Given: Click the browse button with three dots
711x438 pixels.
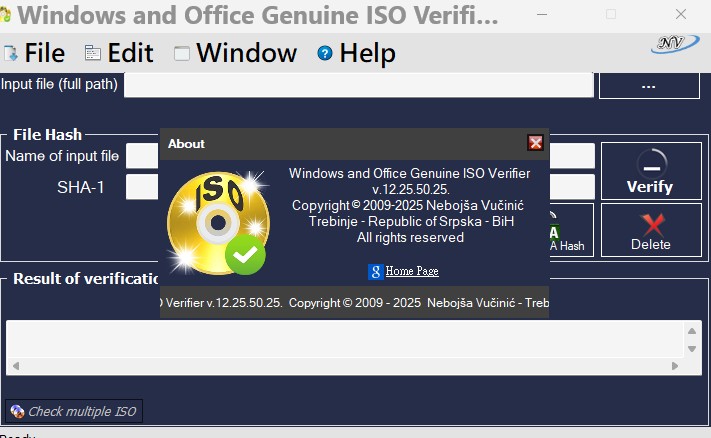Looking at the screenshot, I should point(649,86).
